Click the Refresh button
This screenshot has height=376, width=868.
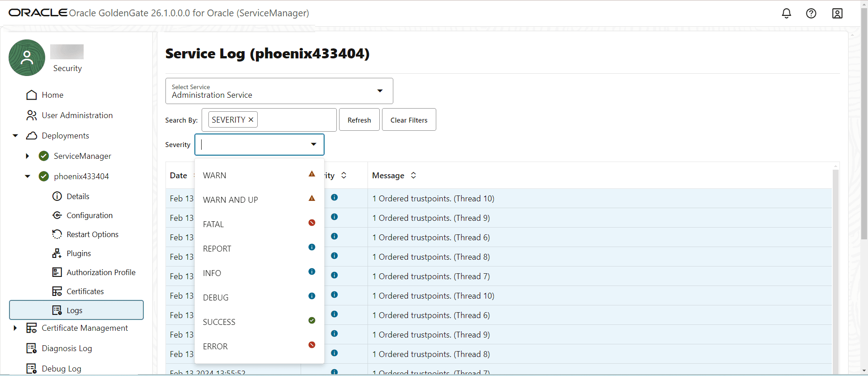(359, 120)
